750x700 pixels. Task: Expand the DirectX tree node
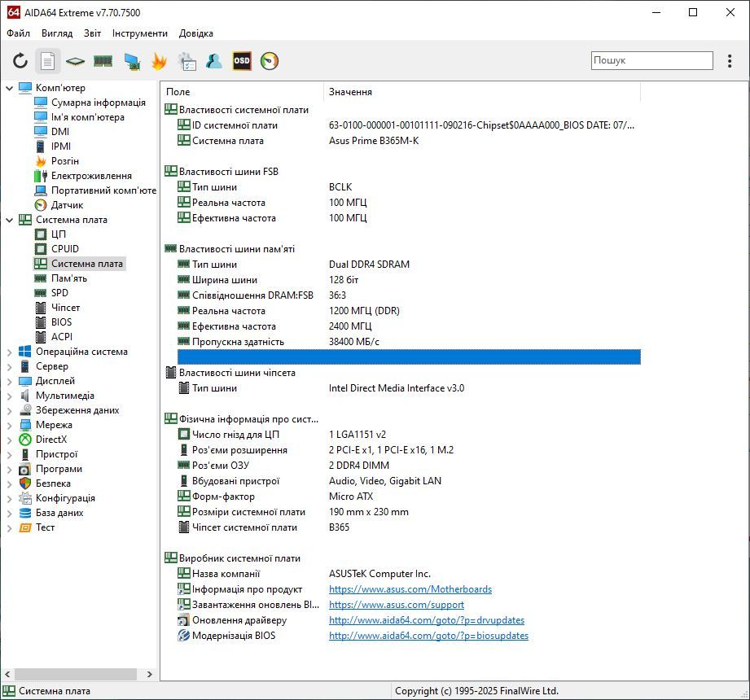pyautogui.click(x=9, y=440)
